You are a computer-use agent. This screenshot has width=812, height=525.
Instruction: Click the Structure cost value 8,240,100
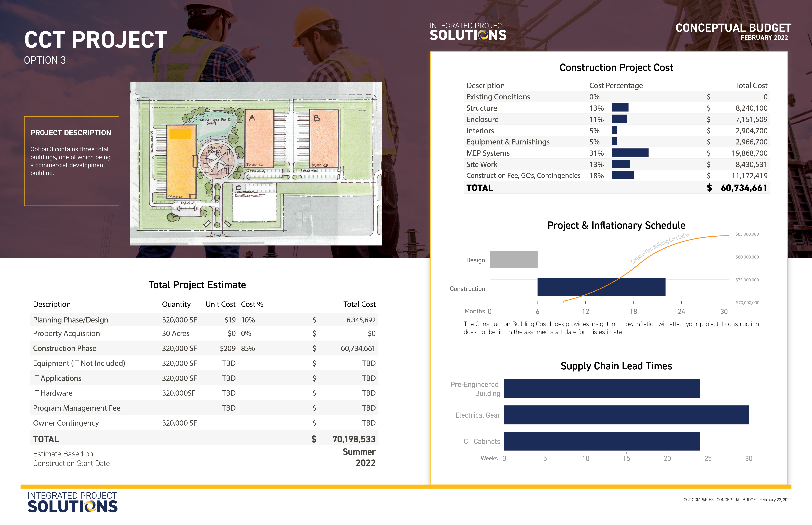tap(751, 108)
